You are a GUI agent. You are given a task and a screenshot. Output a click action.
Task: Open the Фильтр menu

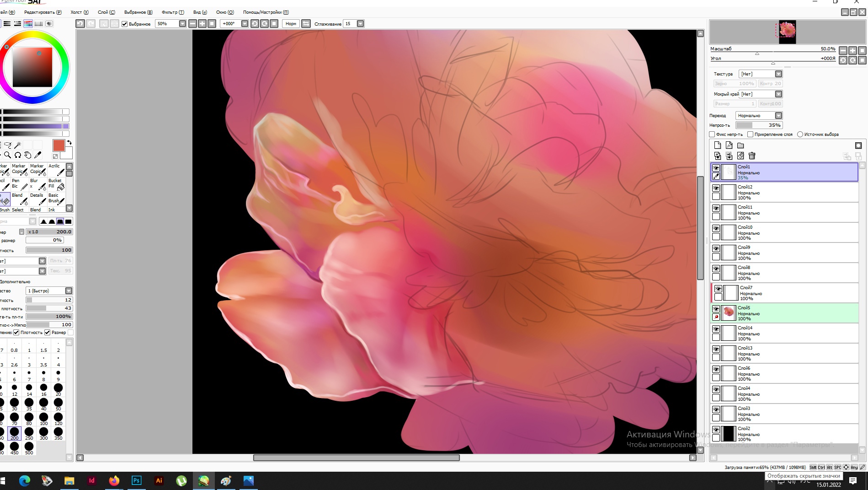pyautogui.click(x=173, y=12)
